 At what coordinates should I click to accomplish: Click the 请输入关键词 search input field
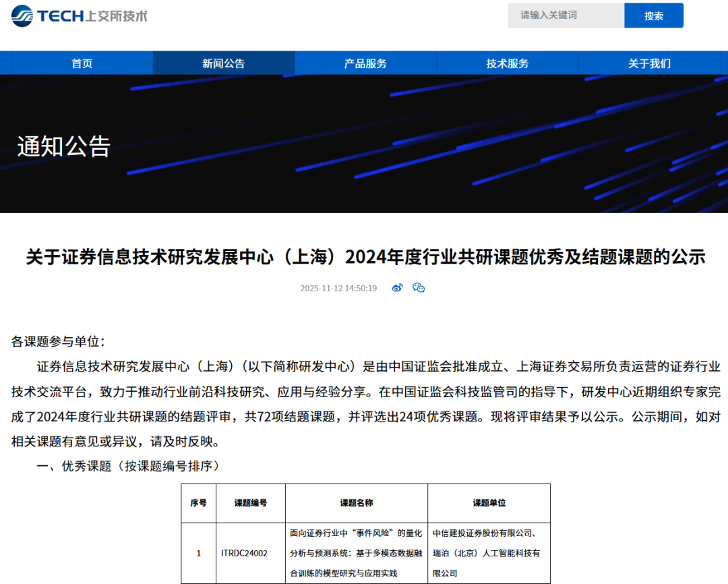(x=566, y=15)
